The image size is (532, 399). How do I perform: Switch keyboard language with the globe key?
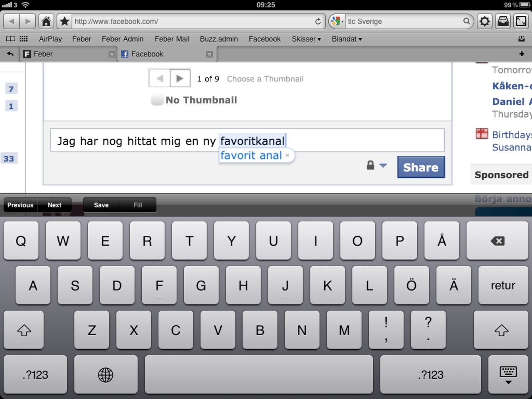[x=106, y=374]
